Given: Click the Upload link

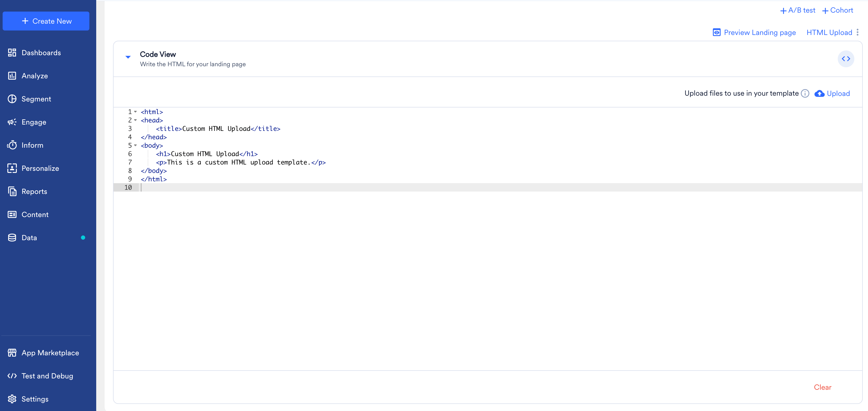Looking at the screenshot, I should [838, 93].
